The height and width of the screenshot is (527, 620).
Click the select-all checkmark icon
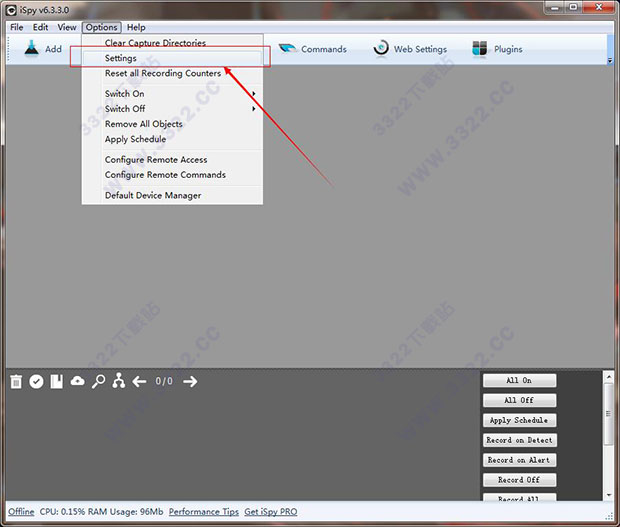point(36,382)
